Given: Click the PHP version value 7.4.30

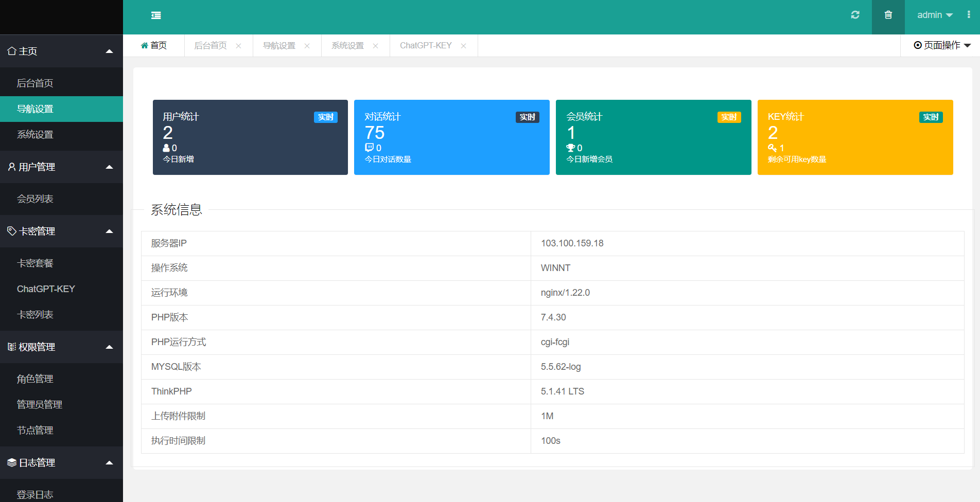Looking at the screenshot, I should [x=553, y=317].
